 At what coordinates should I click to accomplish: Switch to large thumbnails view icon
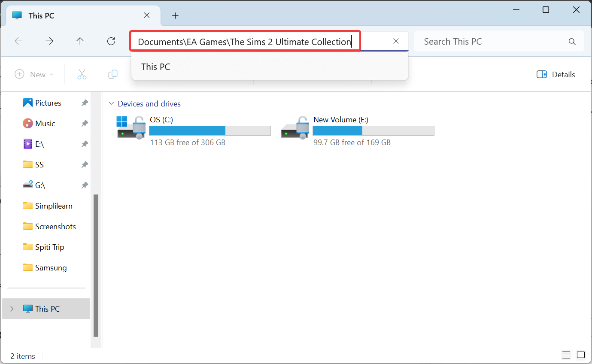point(580,355)
